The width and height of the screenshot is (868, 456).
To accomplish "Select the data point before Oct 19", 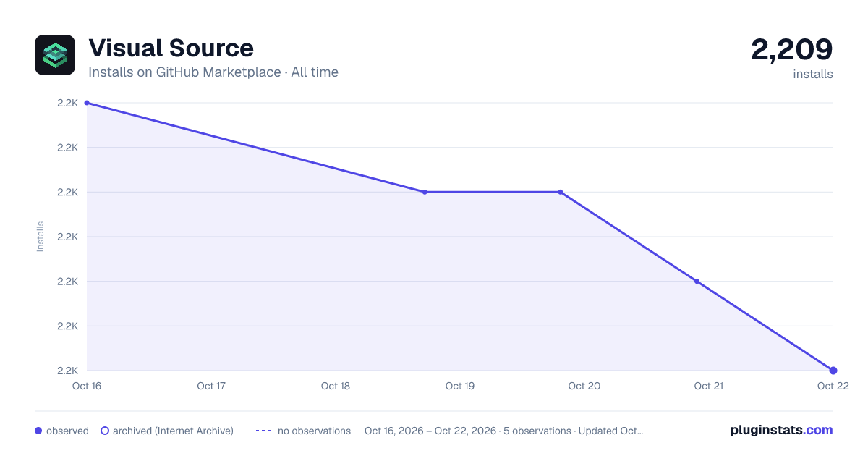I will click(425, 192).
